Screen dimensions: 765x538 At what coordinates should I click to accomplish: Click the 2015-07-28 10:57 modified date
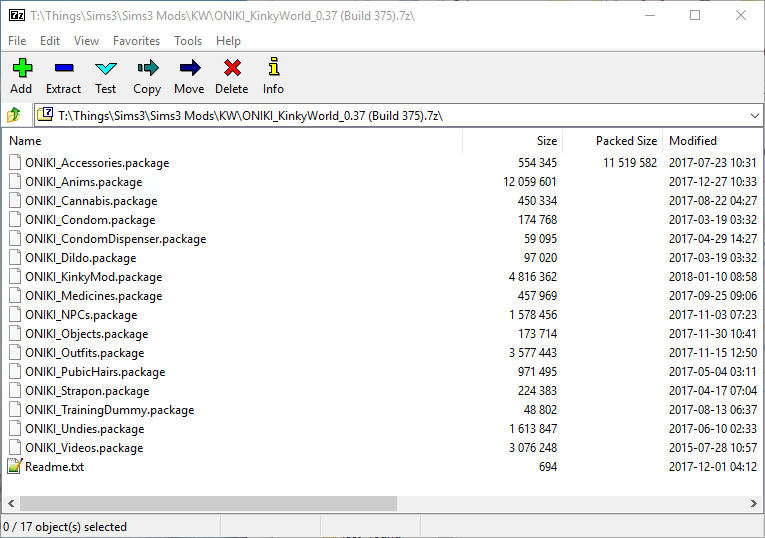713,447
